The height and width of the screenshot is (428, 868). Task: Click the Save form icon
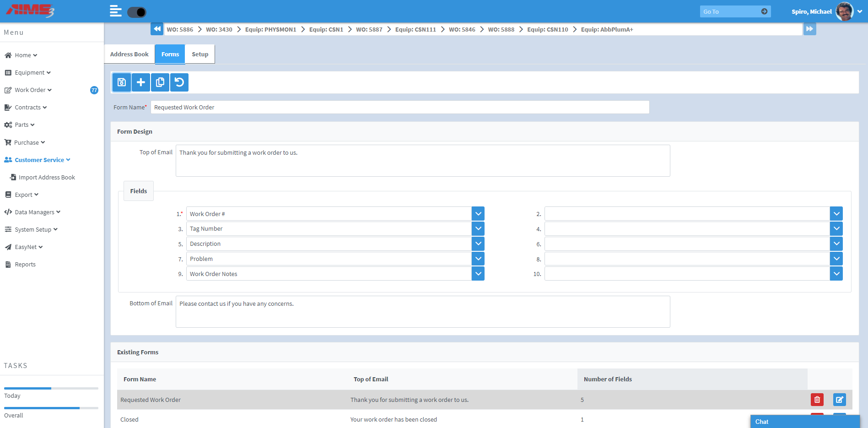[121, 82]
